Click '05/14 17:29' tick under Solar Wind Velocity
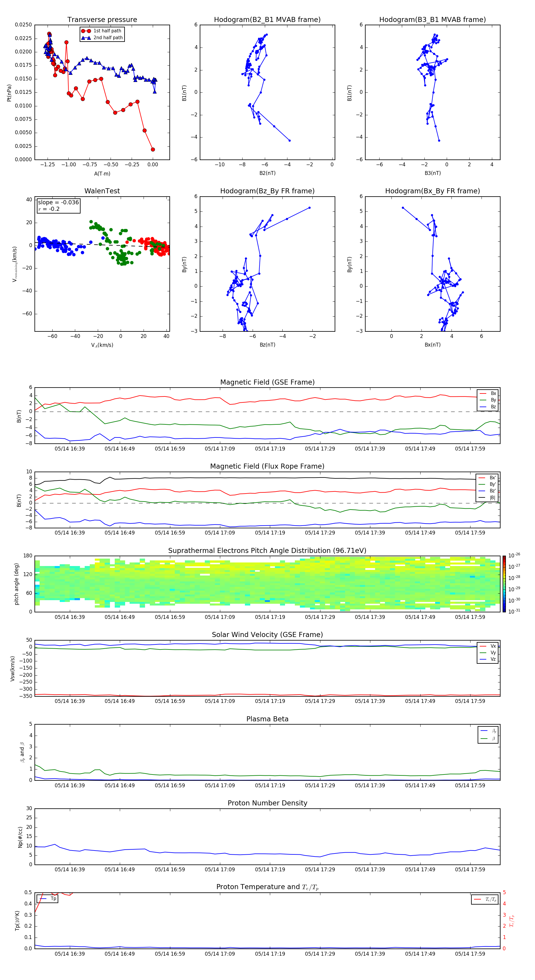 [x=320, y=701]
